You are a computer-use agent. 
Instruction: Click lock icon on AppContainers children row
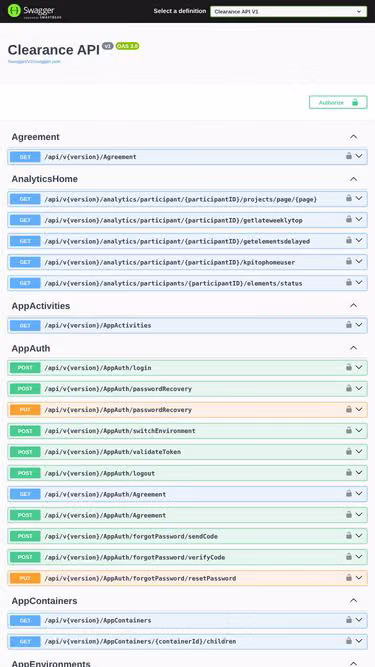(349, 641)
